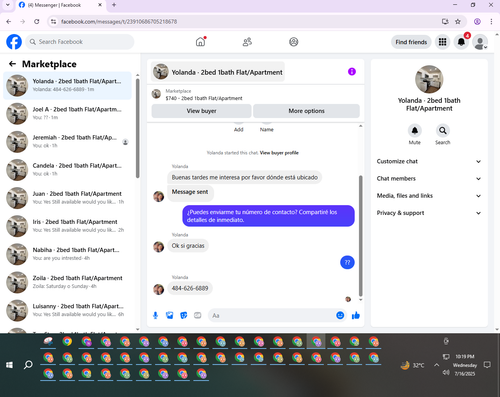Open the Facebook menu grid icon

coord(442,42)
